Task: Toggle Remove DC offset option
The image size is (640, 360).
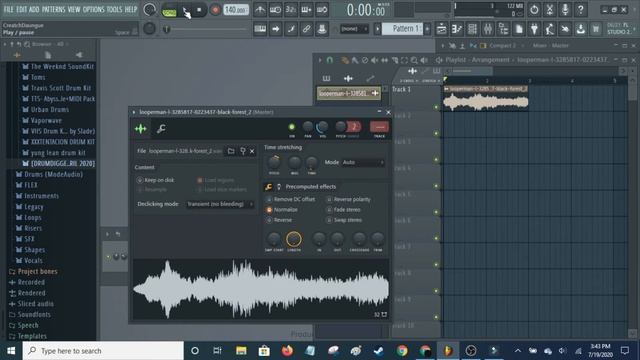Action: tap(291, 199)
